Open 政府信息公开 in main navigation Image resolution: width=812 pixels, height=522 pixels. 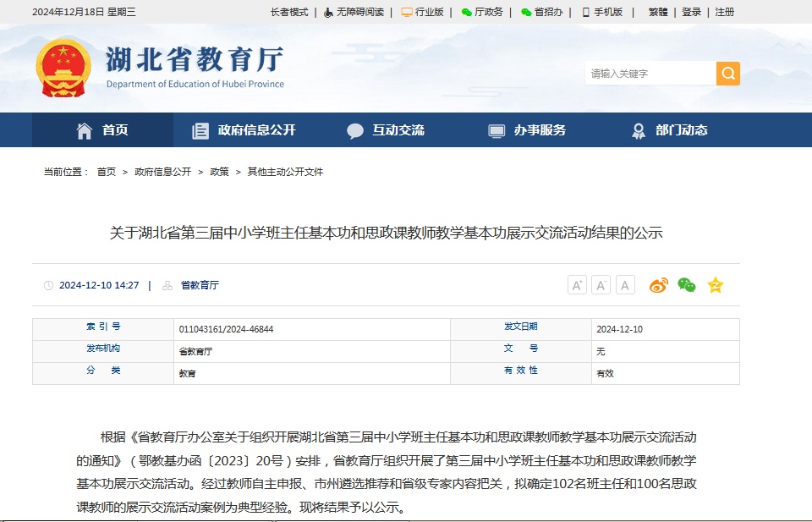pos(244,130)
